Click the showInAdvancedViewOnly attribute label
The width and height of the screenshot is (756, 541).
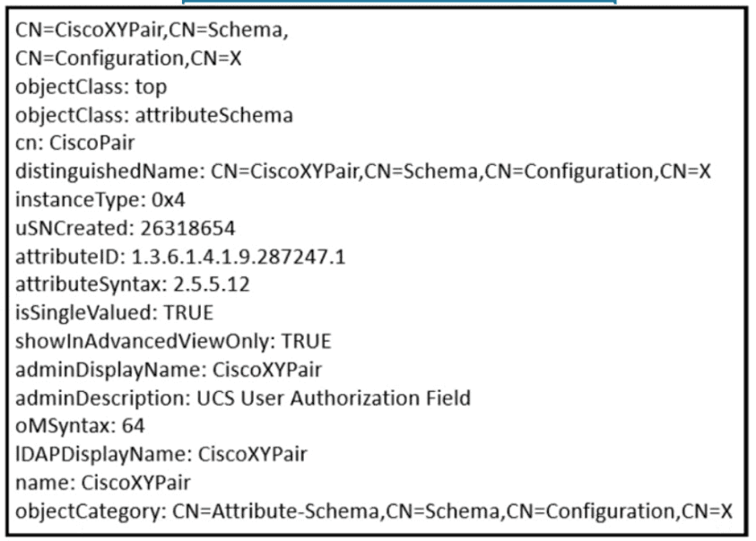(x=144, y=341)
